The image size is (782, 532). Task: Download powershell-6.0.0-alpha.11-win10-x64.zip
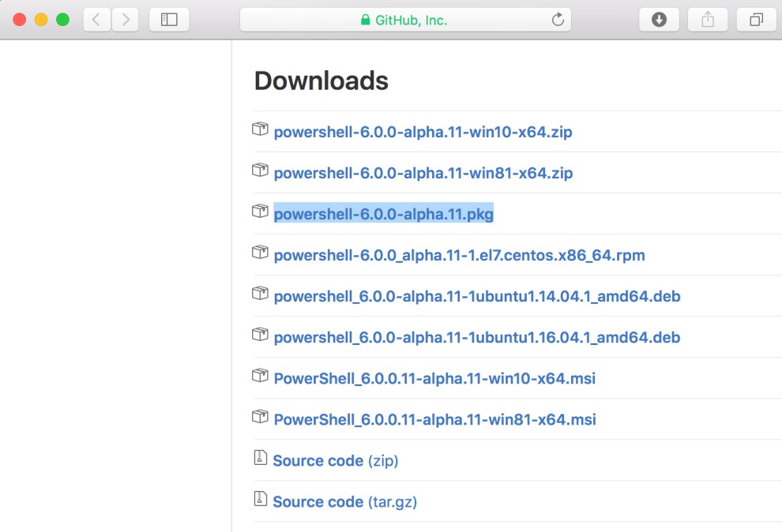pyautogui.click(x=423, y=132)
